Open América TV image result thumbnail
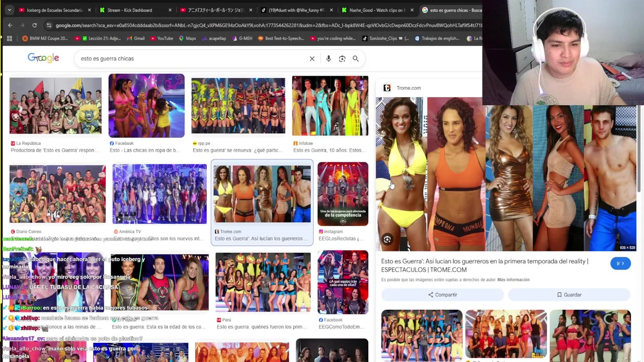This screenshot has height=362, width=644. coord(159,194)
